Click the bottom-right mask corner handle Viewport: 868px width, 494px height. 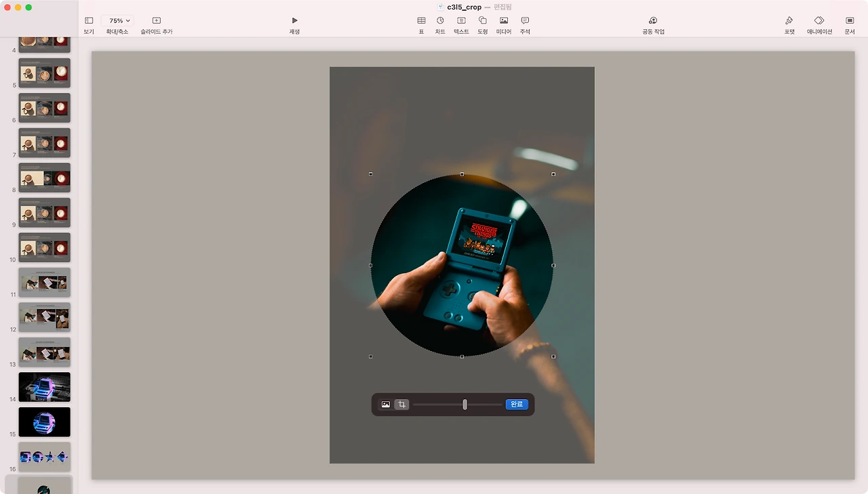pyautogui.click(x=553, y=356)
